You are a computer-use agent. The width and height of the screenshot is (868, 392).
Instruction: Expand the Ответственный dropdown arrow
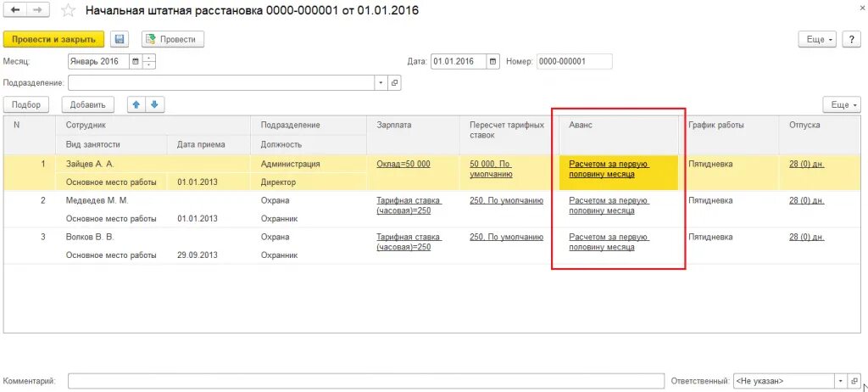point(840,381)
